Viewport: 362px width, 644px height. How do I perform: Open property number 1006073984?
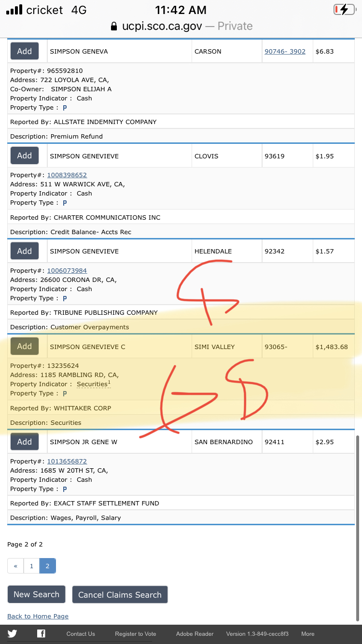tap(67, 270)
